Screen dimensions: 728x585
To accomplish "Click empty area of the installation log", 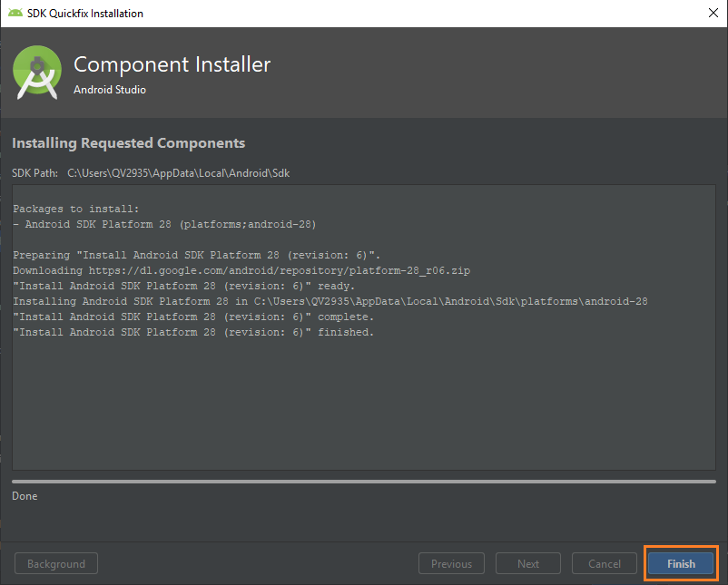I will 363,408.
